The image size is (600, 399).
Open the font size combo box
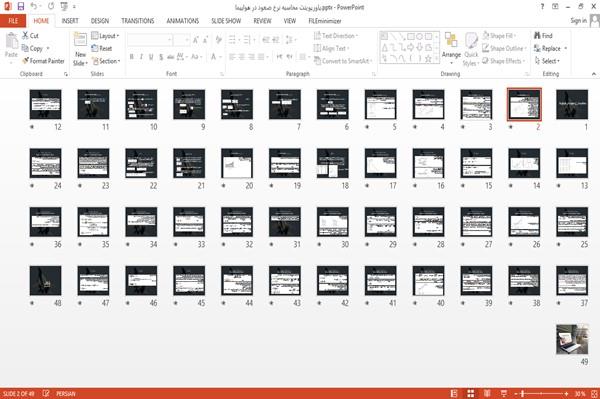pyautogui.click(x=181, y=40)
